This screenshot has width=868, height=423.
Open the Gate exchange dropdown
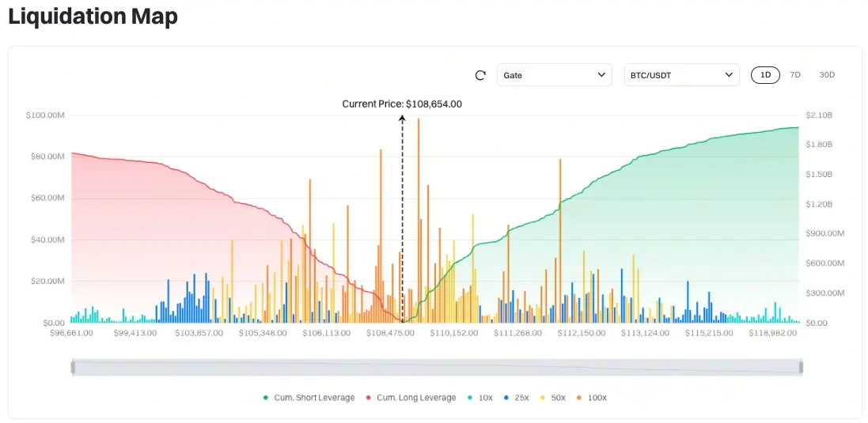point(554,74)
